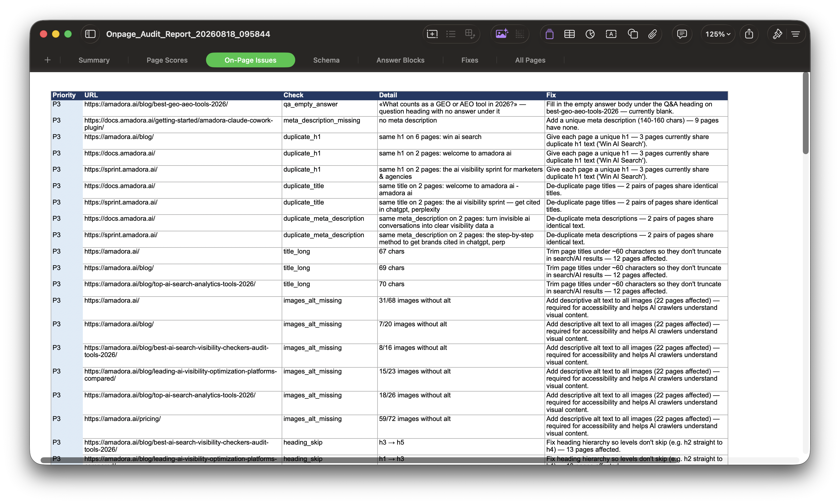Select '15/23 images without alt' cell

point(461,379)
